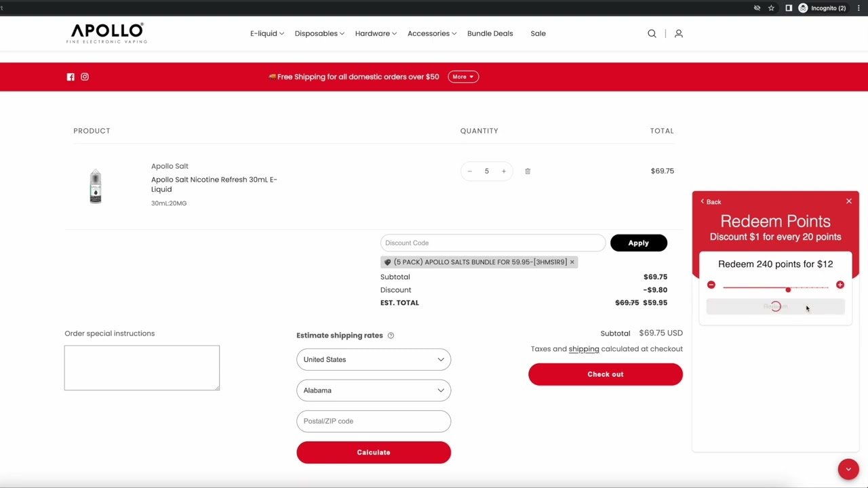Click the quantity value 5
868x488 pixels.
[x=486, y=171]
